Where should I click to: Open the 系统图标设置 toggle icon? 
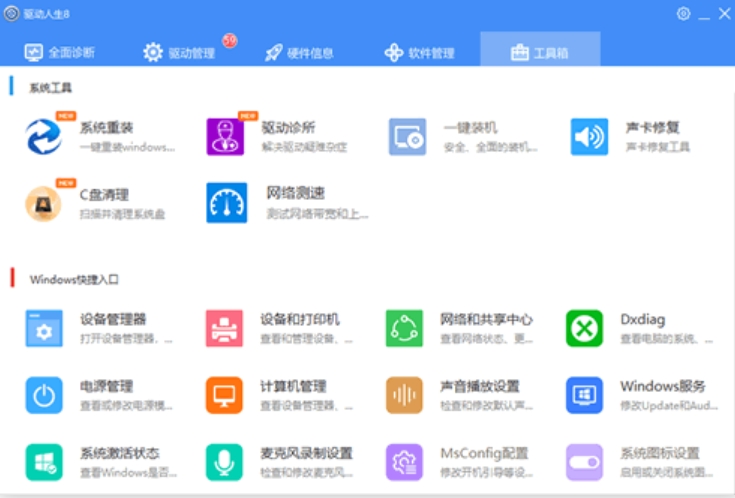[x=584, y=462]
